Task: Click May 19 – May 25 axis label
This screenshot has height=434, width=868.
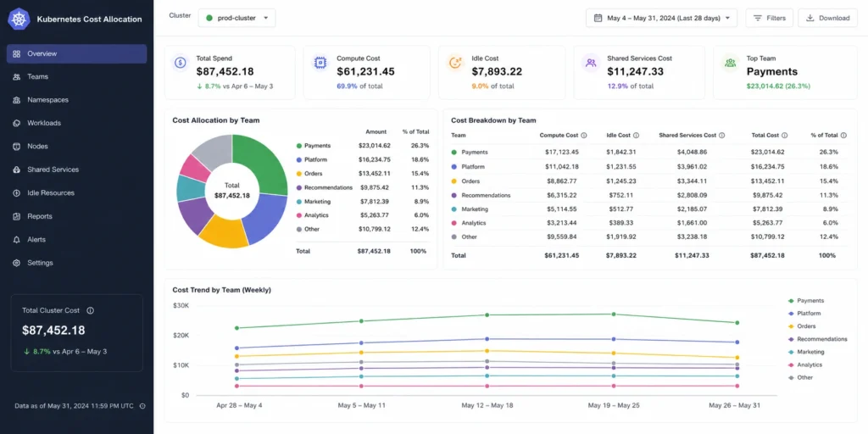Action: coord(614,406)
